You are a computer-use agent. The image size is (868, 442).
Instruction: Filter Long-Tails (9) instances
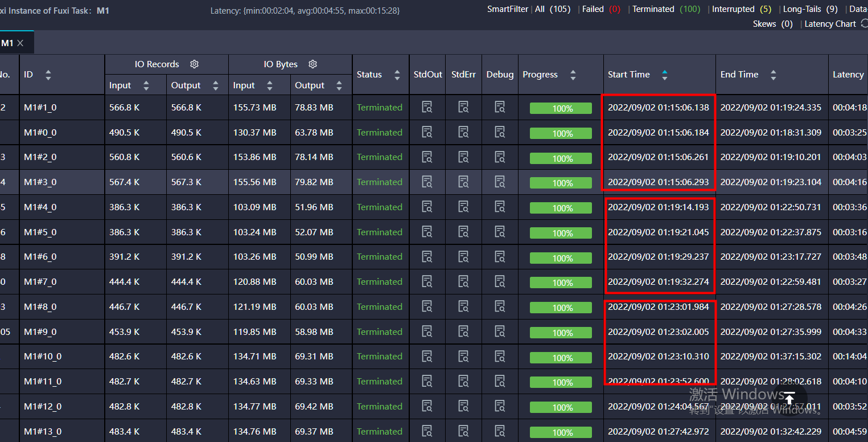[811, 9]
